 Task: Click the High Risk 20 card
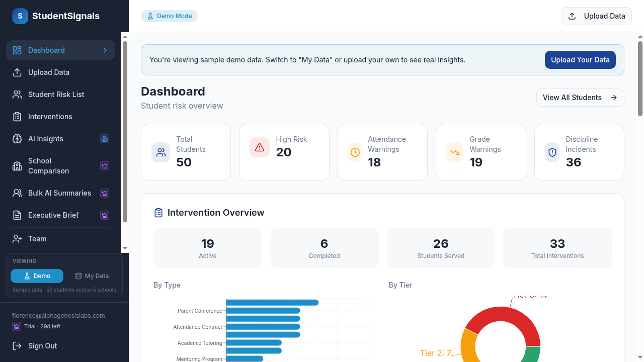pyautogui.click(x=284, y=152)
